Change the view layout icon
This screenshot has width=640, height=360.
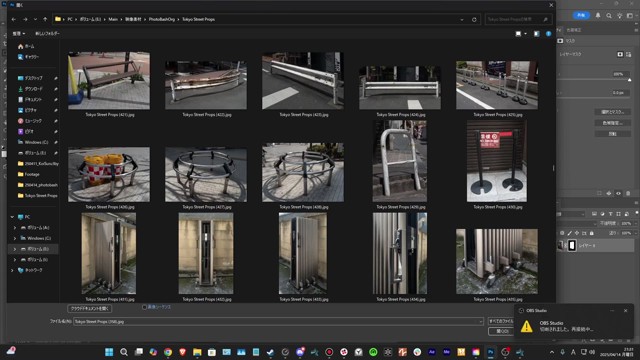coord(518,34)
